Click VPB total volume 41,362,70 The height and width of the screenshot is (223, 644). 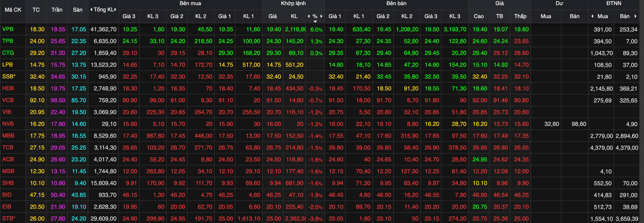[x=103, y=29]
